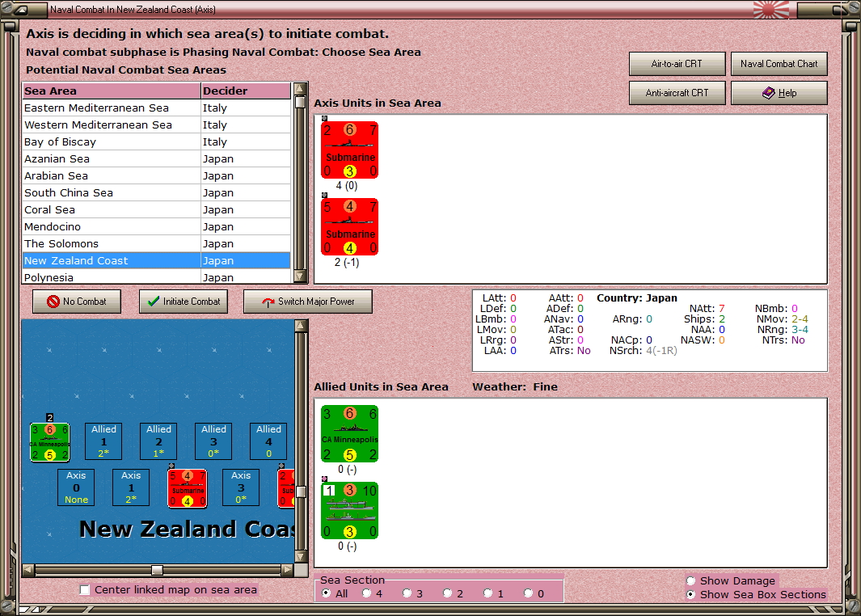The image size is (861, 616).
Task: Select the Coral Sea row
Action: pyautogui.click(x=157, y=210)
